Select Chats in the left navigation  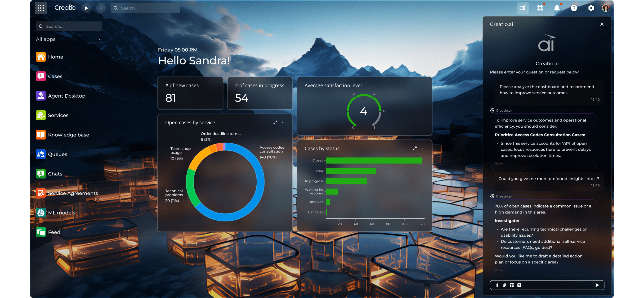[40, 173]
